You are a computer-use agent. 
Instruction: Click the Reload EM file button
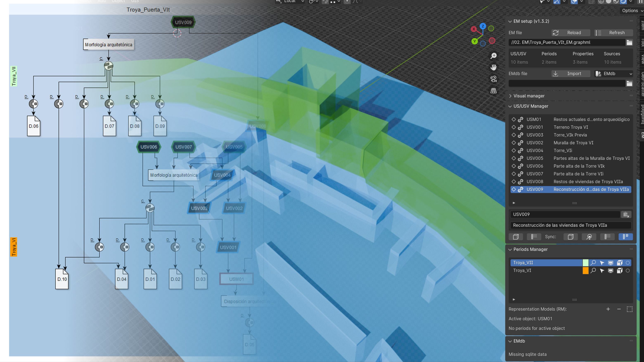point(571,33)
